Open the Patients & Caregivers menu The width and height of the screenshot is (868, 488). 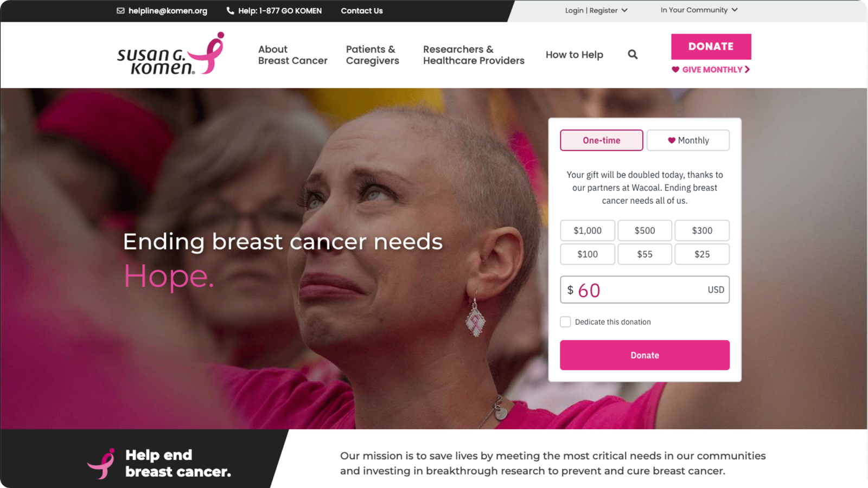373,55
